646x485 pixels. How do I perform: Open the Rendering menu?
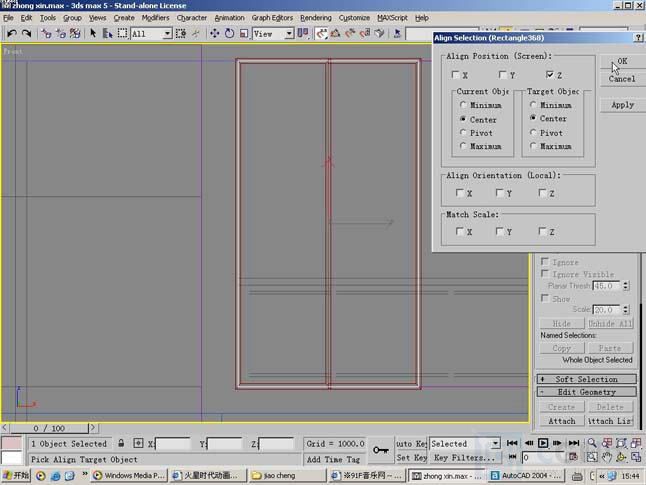click(x=316, y=18)
